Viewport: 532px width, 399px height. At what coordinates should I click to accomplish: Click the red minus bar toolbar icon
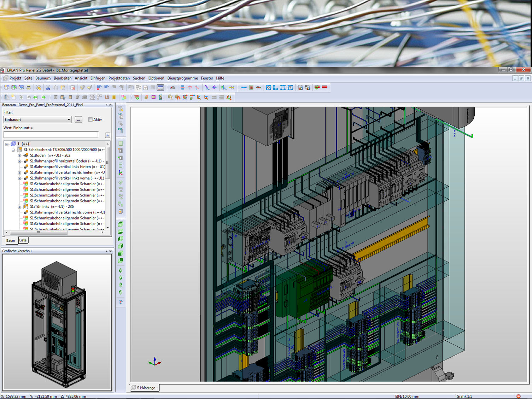coord(325,87)
